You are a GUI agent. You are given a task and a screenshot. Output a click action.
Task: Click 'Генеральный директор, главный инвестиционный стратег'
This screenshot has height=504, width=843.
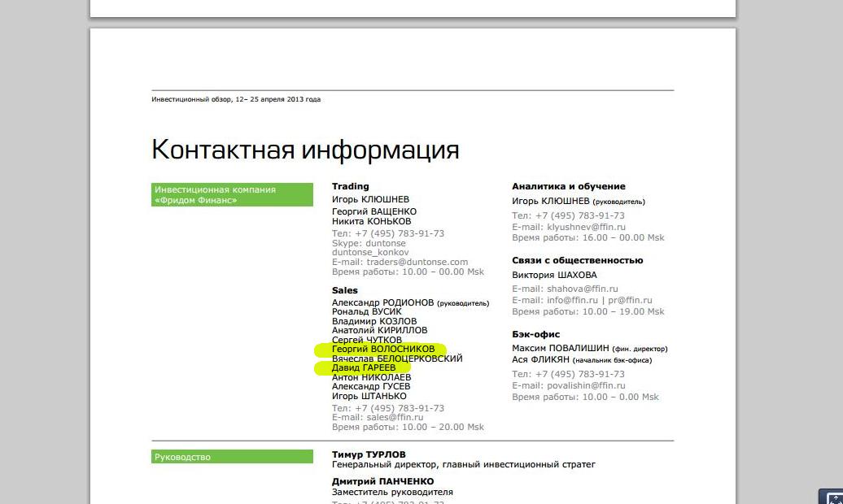[x=464, y=464]
